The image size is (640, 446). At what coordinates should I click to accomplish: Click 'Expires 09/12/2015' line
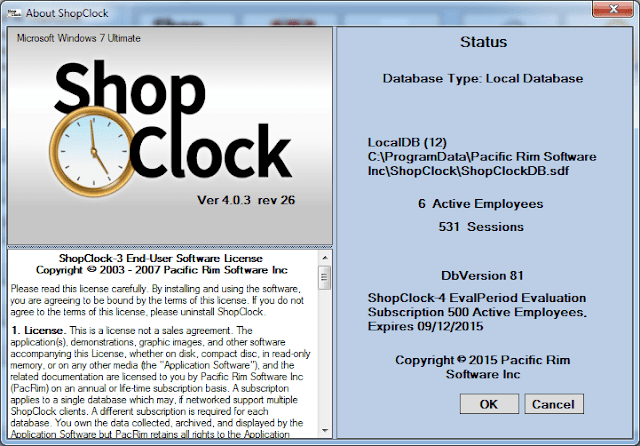[x=425, y=326]
